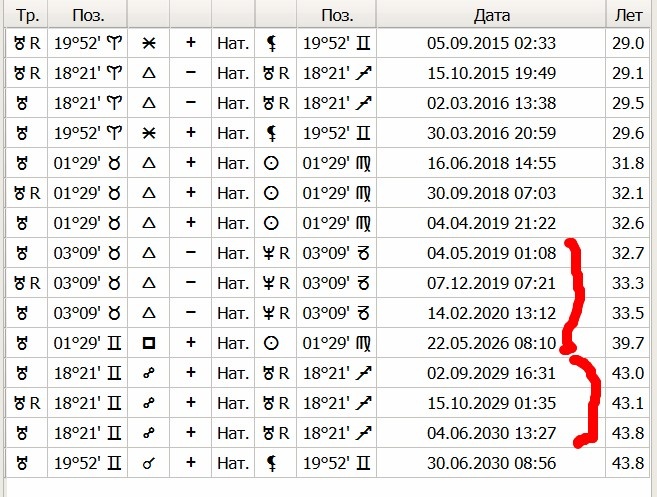Click the age value 33.5
Screen dimensions: 657x497
coord(628,313)
